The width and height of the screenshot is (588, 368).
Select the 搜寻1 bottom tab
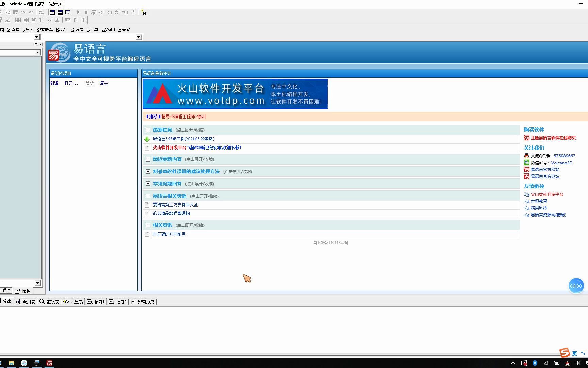(x=96, y=302)
